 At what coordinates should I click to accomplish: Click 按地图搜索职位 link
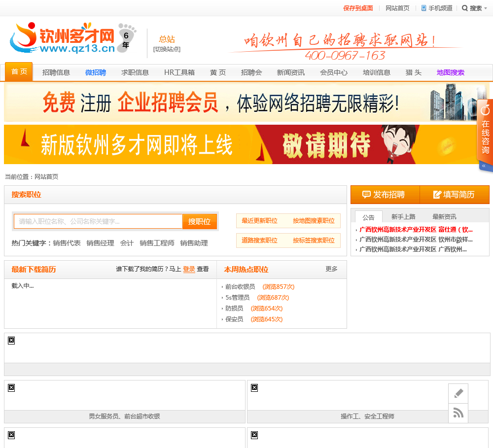(x=314, y=221)
